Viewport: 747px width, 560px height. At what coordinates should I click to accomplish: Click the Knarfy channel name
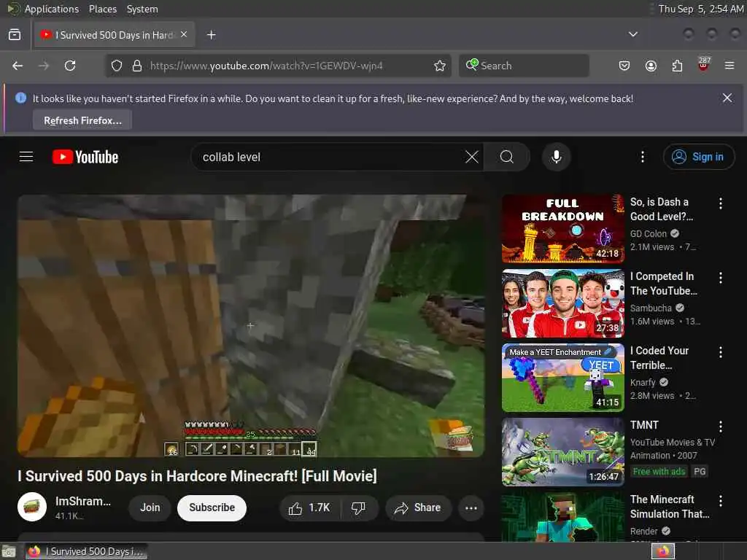pyautogui.click(x=643, y=382)
